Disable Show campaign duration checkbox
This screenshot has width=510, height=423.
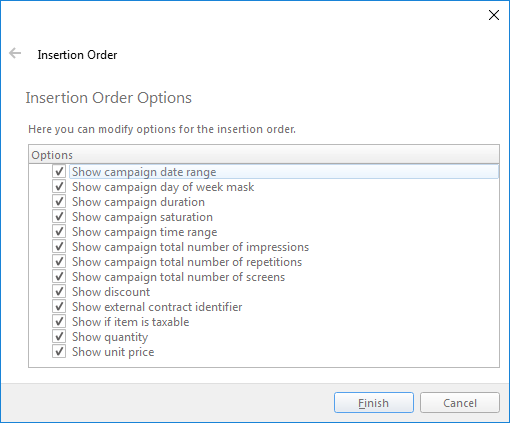59,202
